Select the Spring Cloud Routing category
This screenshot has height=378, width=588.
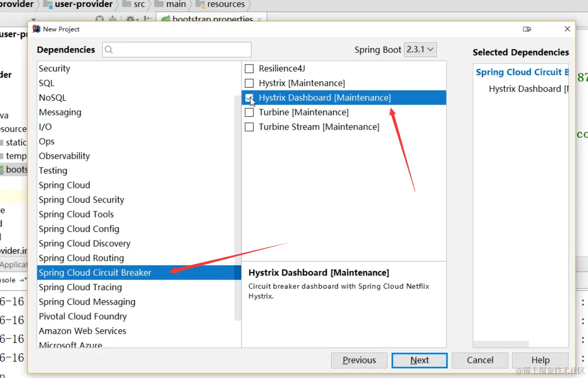click(x=139, y=258)
